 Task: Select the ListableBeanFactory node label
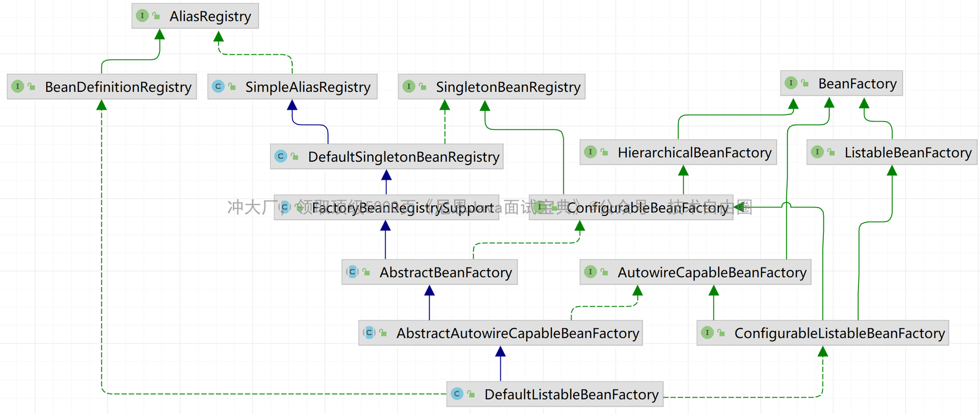908,153
